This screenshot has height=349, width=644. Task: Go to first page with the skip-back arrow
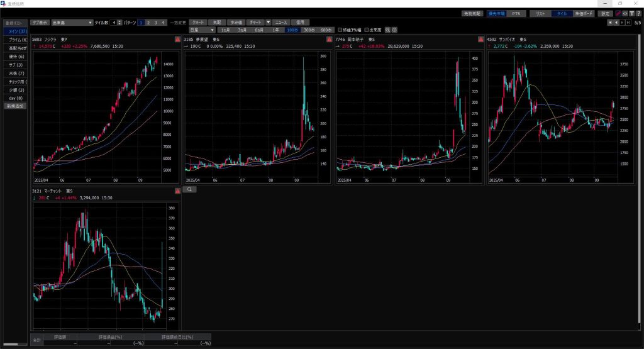pyautogui.click(x=610, y=23)
